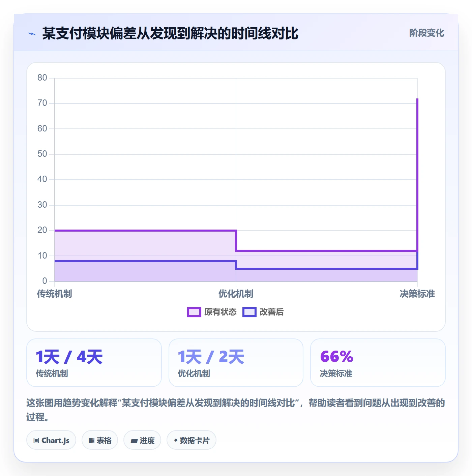The width and height of the screenshot is (472, 476).
Task: Toggle the 改善后 legend item
Action: (x=263, y=312)
